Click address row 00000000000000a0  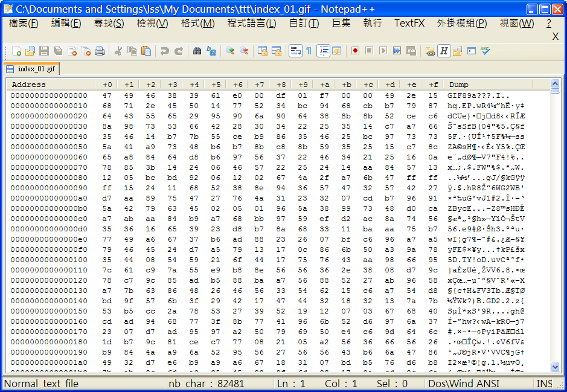coord(49,198)
